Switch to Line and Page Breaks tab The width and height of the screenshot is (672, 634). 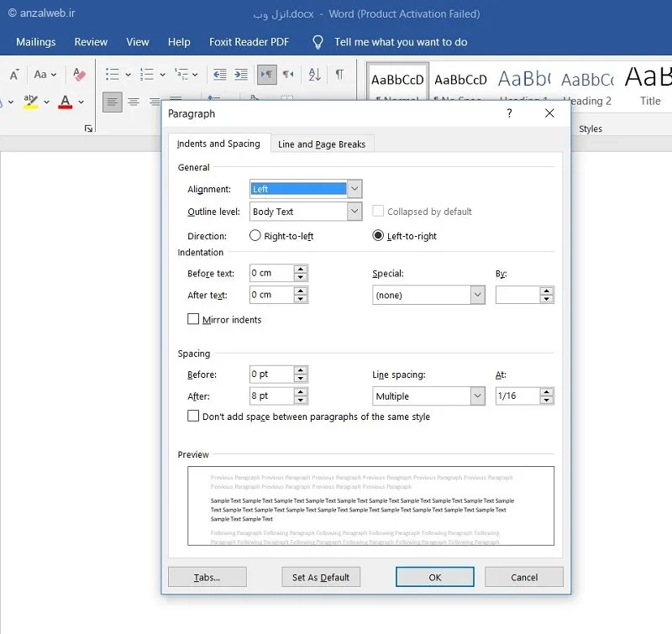[322, 144]
